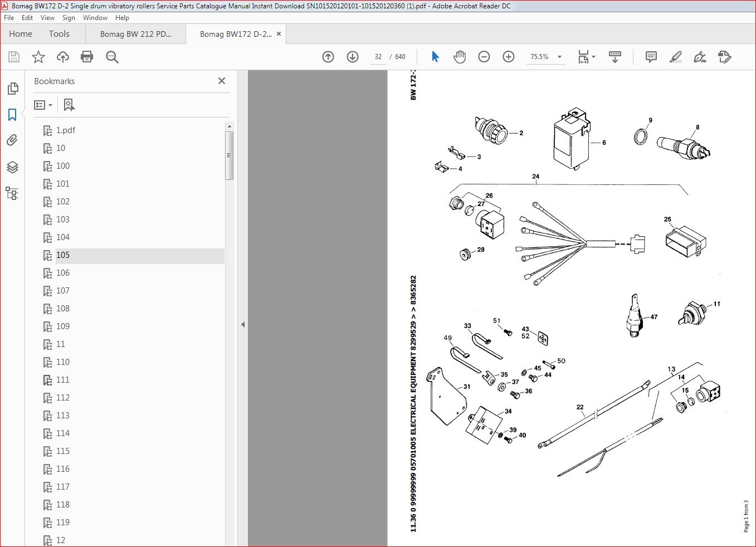This screenshot has height=547, width=756.
Task: Select bookmark 1.pdf
Action: click(66, 130)
